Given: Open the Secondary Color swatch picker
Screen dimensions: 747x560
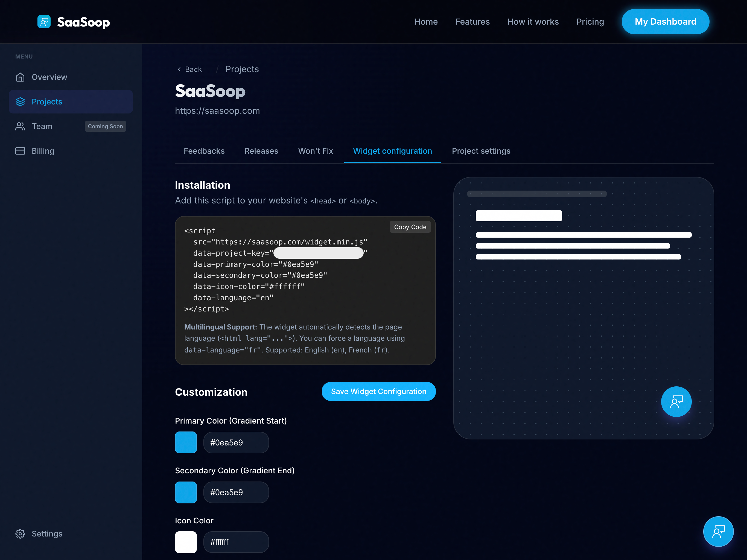Looking at the screenshot, I should pos(186,492).
